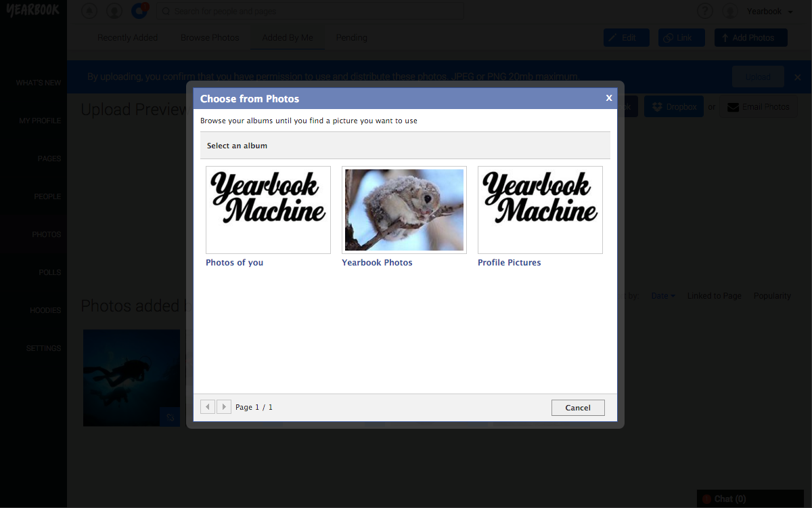
Task: Open Hoodies in the sidebar
Action: (45, 310)
